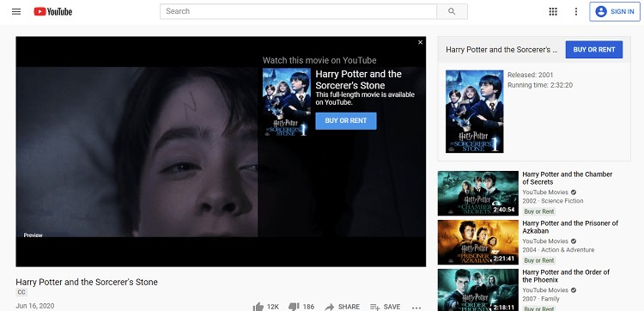
Task: Open the hamburger guide menu
Action: pyautogui.click(x=16, y=11)
